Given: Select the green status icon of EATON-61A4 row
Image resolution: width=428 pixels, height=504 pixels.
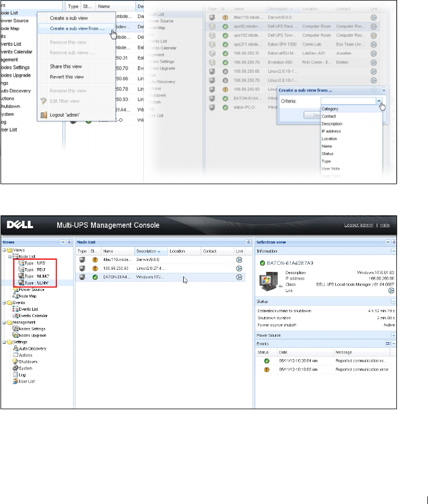Looking at the screenshot, I should [x=95, y=277].
